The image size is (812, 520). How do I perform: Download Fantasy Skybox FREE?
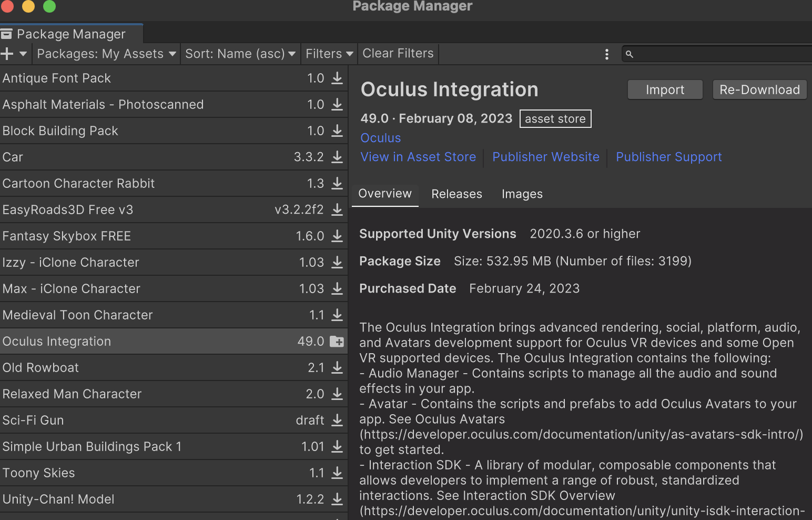337,236
